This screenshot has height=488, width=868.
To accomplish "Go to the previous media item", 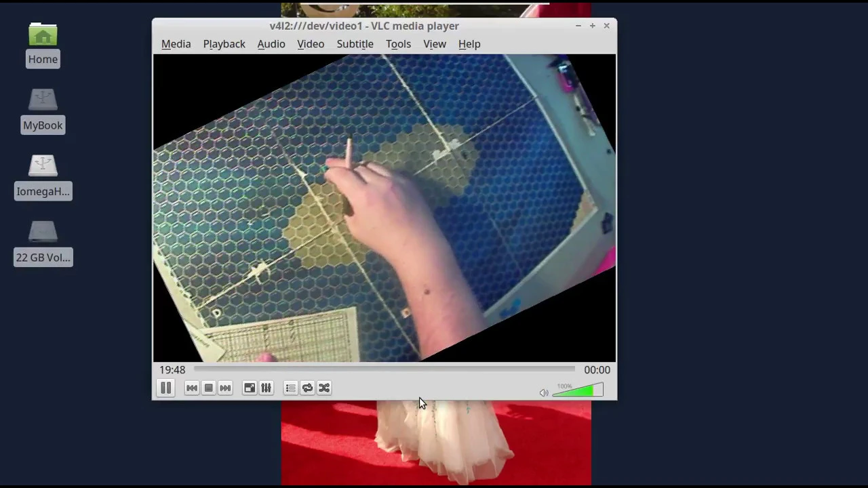I will pyautogui.click(x=192, y=388).
